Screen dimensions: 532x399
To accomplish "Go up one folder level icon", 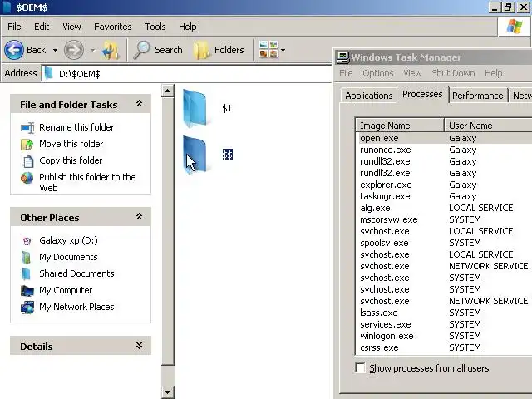I will tap(111, 50).
